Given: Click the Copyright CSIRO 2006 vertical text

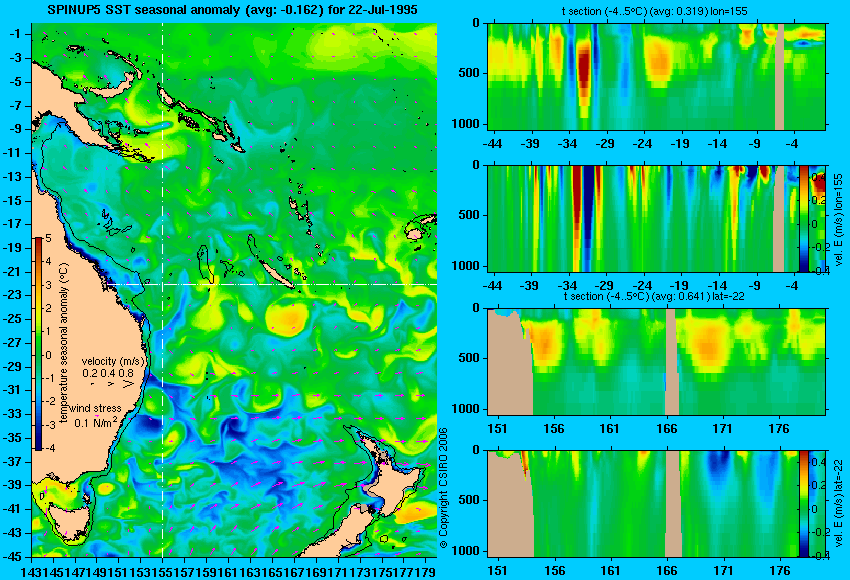Looking at the screenshot, I should tap(443, 488).
